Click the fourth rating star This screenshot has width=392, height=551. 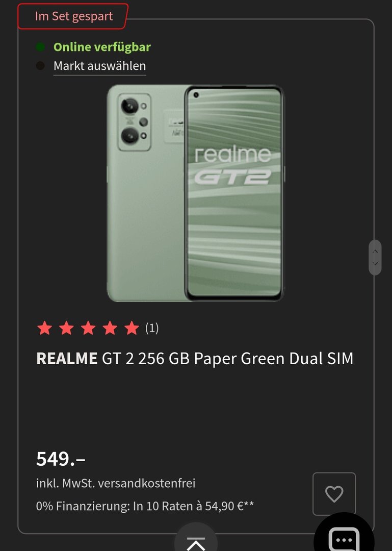pyautogui.click(x=110, y=328)
